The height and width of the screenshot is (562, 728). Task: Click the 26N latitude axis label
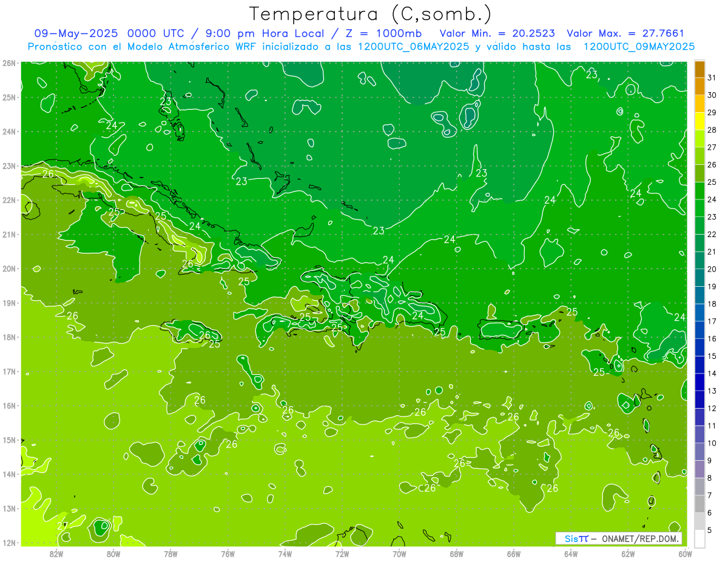[x=8, y=63]
